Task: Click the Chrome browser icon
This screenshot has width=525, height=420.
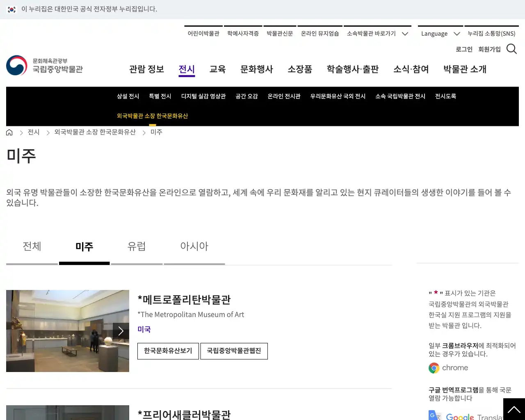Action: (434, 368)
